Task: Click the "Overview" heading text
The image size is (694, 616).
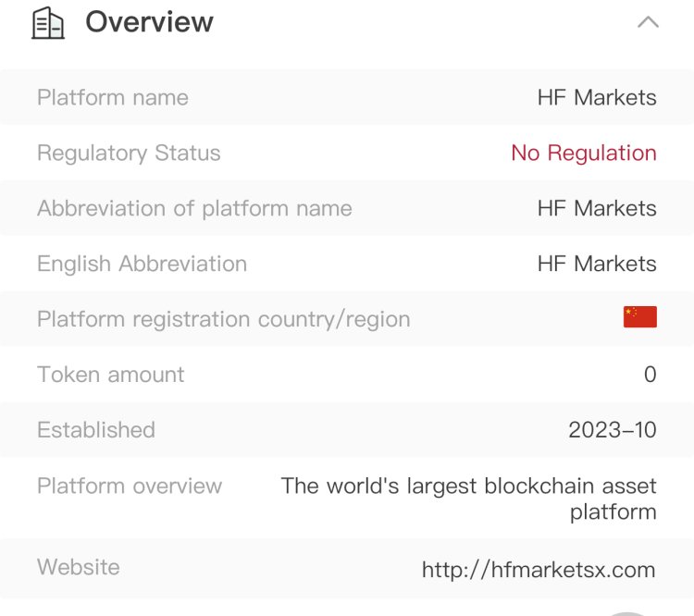Action: [x=149, y=21]
